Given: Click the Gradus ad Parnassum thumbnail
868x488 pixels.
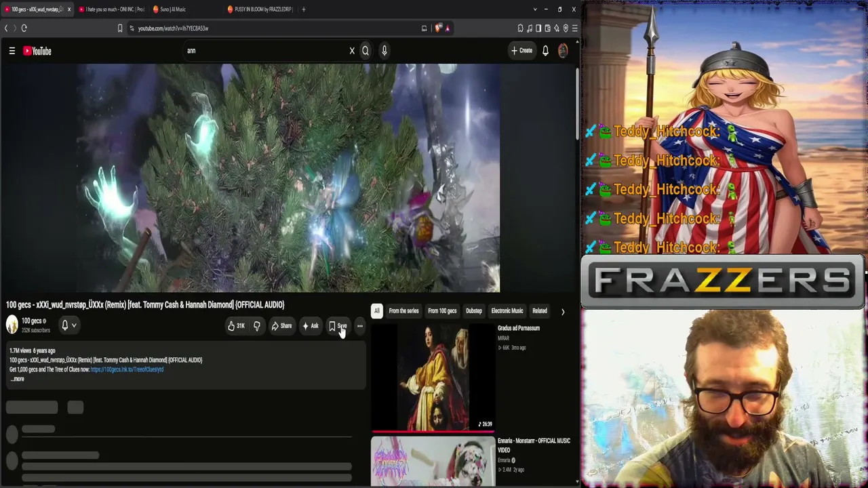Looking at the screenshot, I should click(x=433, y=377).
